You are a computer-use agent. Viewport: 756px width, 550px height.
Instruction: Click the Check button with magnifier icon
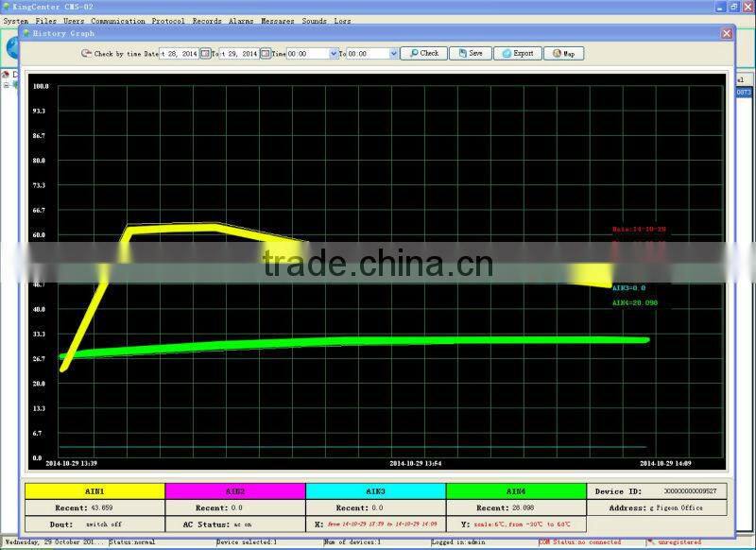click(423, 54)
